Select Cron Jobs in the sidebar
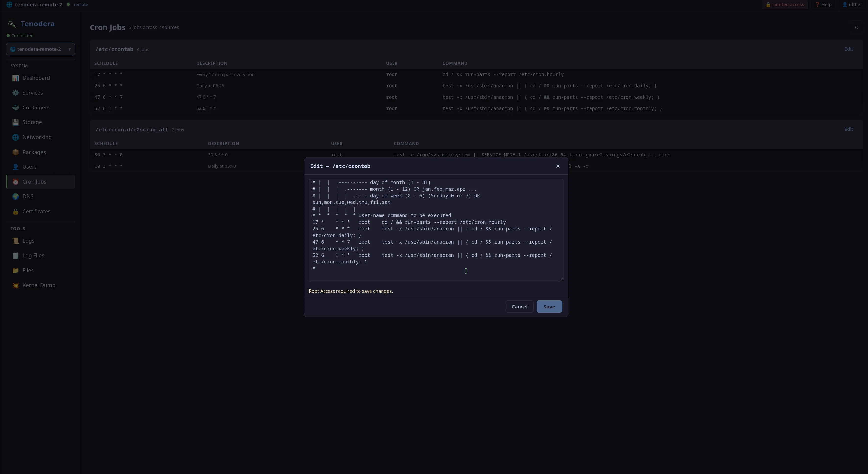Viewport: 868px width, 474px height. pos(40,182)
